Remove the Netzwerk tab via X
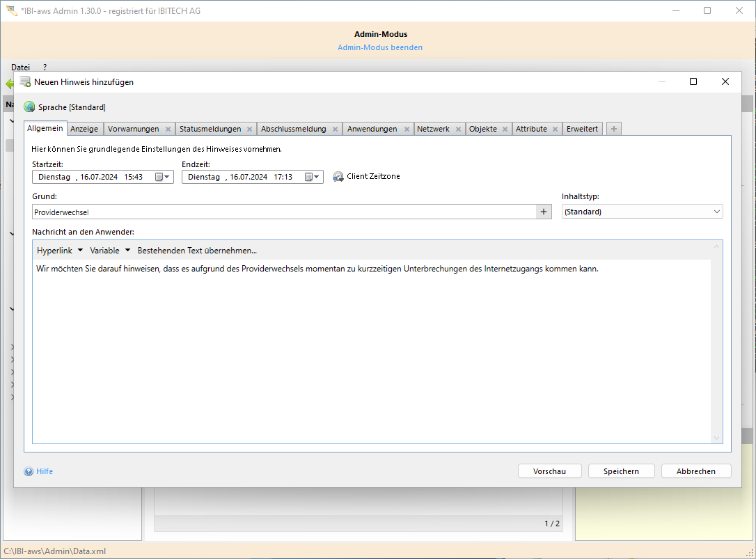Screen dimensions: 756x559 (x=458, y=129)
